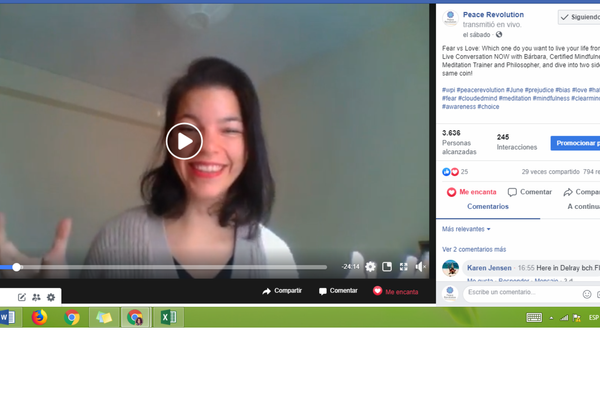
Task: Open network signal tray icon
Action: click(564, 317)
